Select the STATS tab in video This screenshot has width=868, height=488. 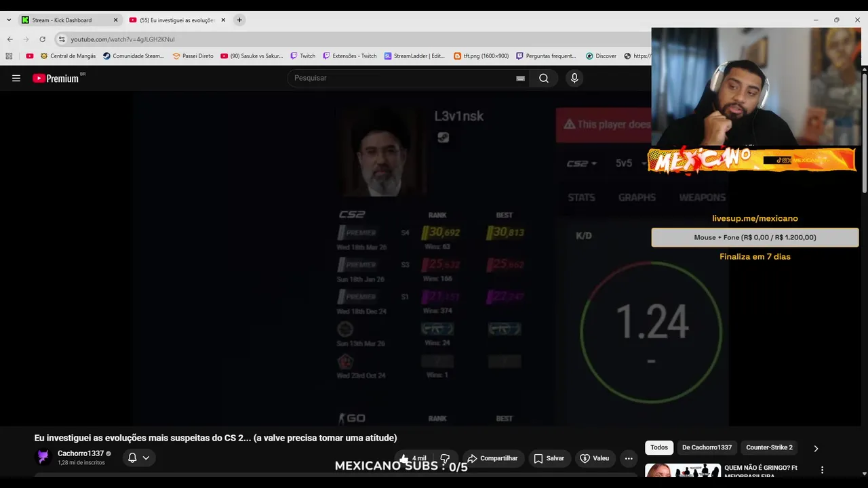pos(581,197)
